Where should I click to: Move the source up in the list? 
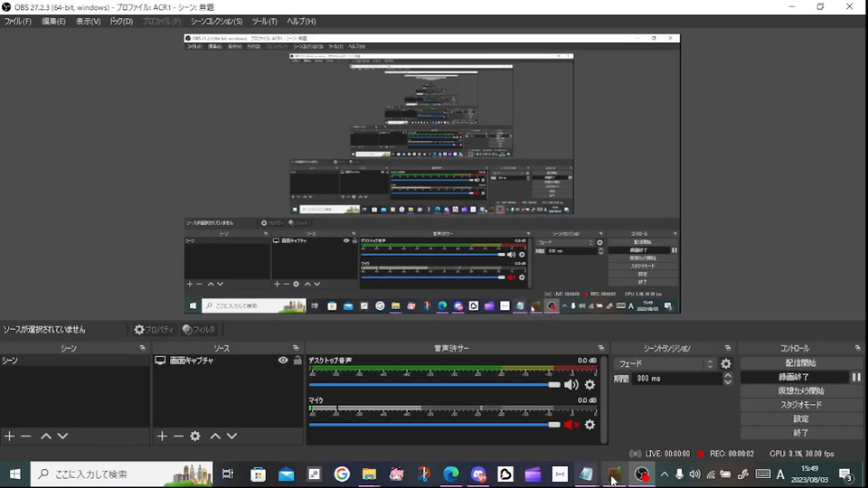(x=215, y=436)
